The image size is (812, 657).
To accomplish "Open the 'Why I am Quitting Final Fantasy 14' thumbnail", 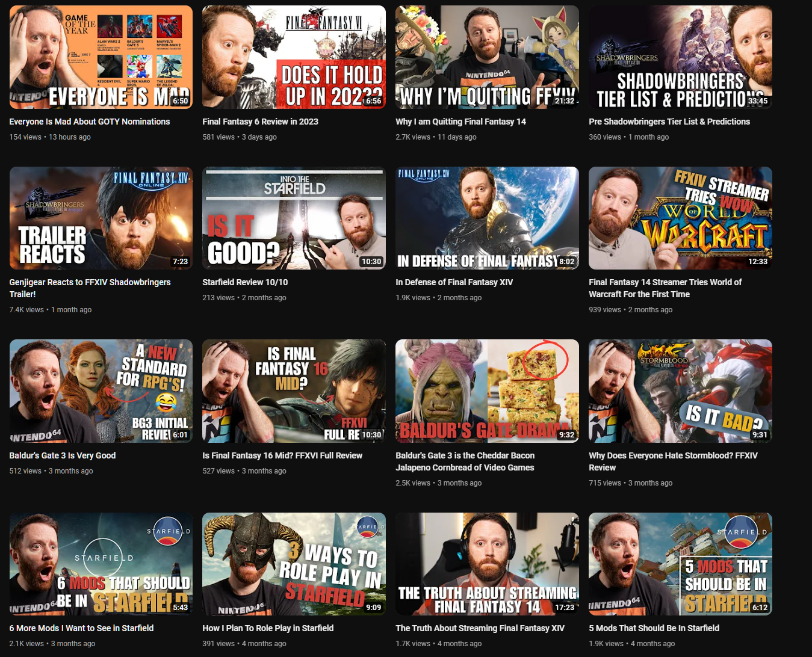I will 487,57.
